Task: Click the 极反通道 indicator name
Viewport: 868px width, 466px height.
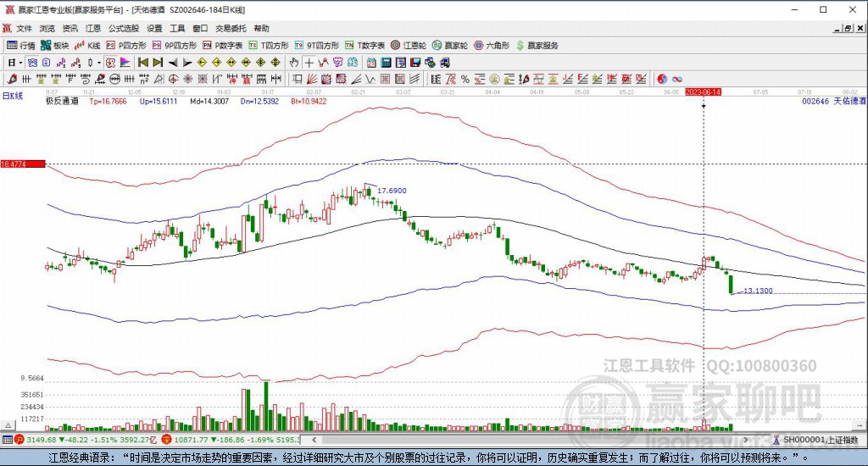Action: (62, 102)
